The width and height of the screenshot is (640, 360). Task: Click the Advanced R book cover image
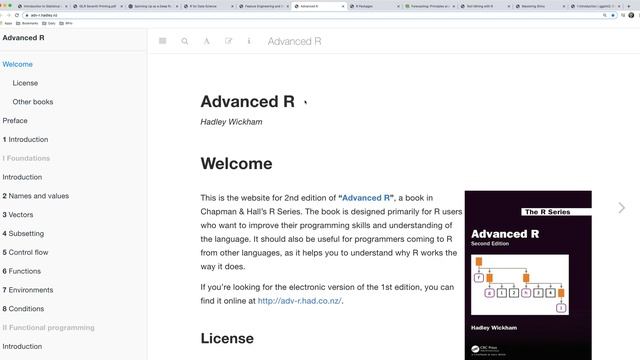[528, 275]
